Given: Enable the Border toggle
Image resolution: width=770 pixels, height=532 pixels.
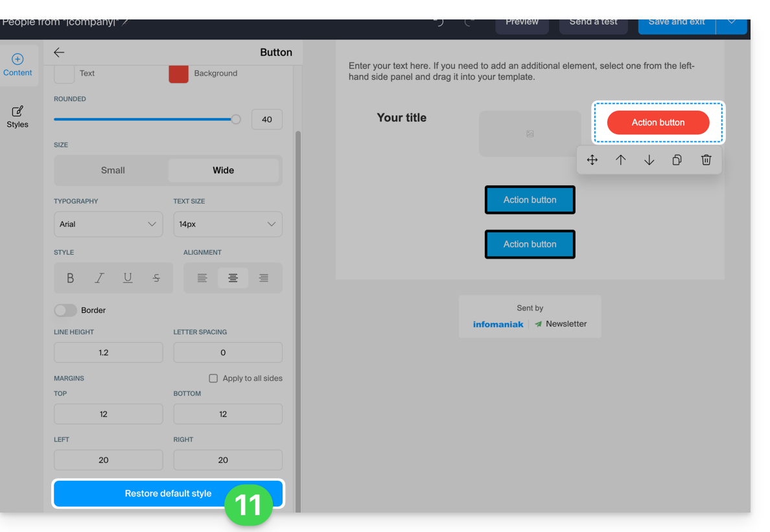Looking at the screenshot, I should (65, 310).
